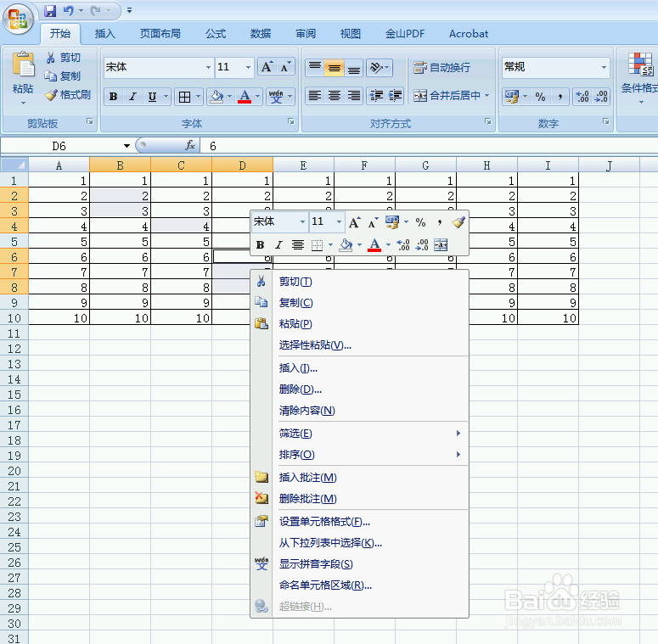Viewport: 658px width, 644px height.
Task: Set ribbon top vertical alignment
Action: [315, 67]
